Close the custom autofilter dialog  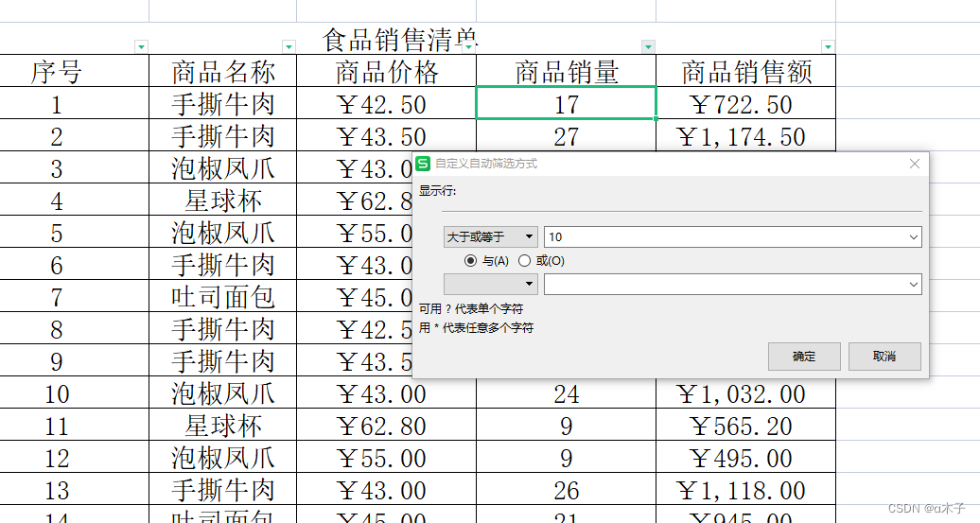pos(915,164)
